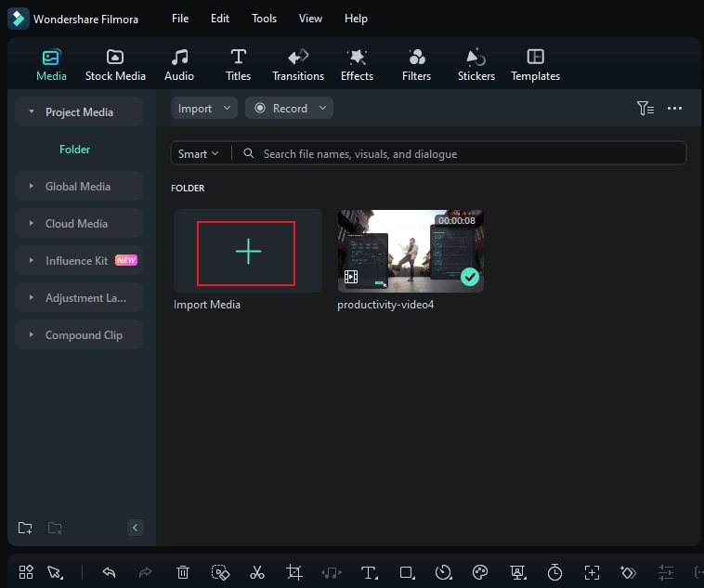
Task: Switch to the Filters tab
Action: pyautogui.click(x=416, y=65)
